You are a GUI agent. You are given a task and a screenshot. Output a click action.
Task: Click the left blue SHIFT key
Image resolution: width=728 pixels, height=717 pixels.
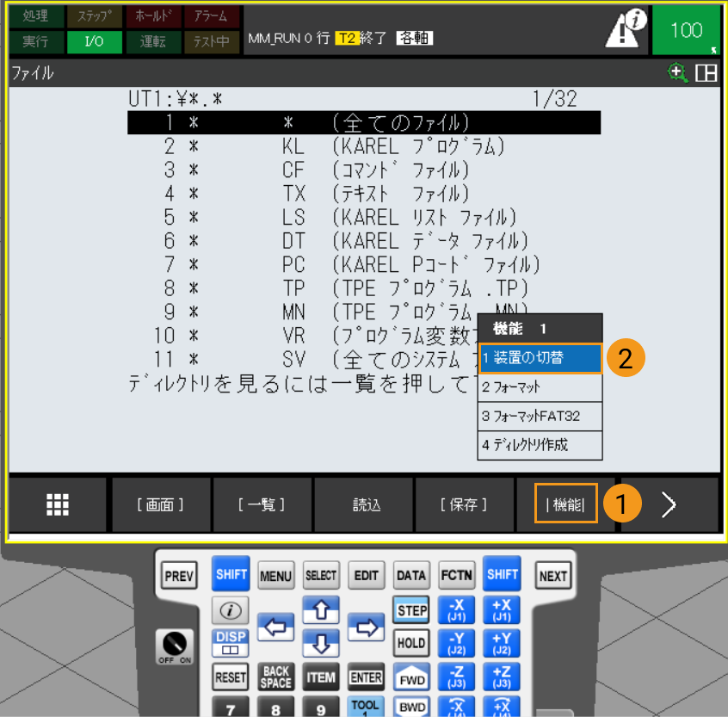point(231,574)
